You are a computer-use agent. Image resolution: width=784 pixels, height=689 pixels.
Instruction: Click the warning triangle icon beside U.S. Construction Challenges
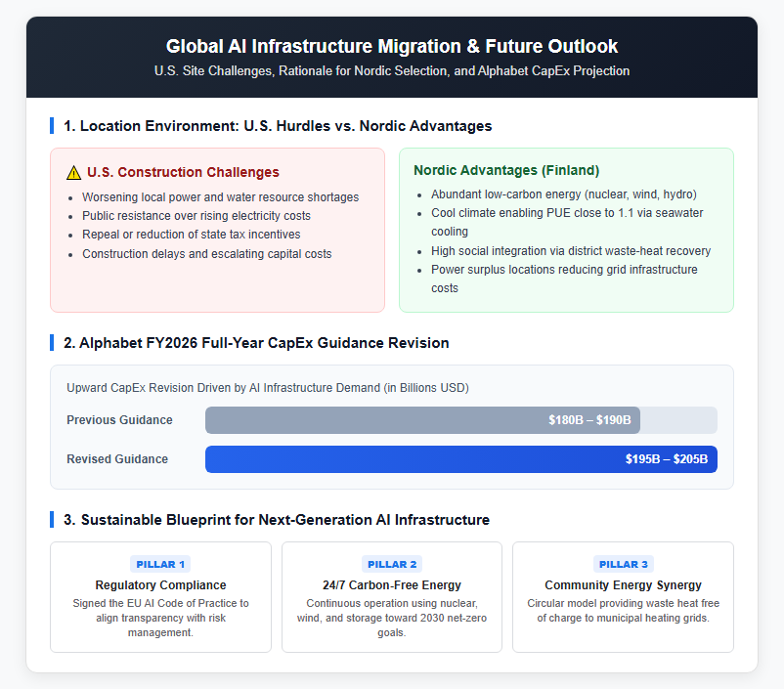tap(73, 173)
